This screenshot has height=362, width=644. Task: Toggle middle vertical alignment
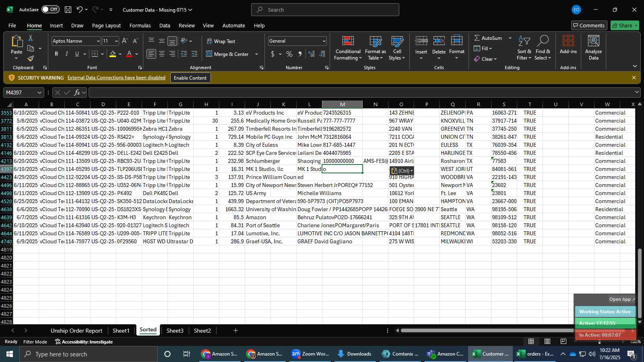[162, 41]
